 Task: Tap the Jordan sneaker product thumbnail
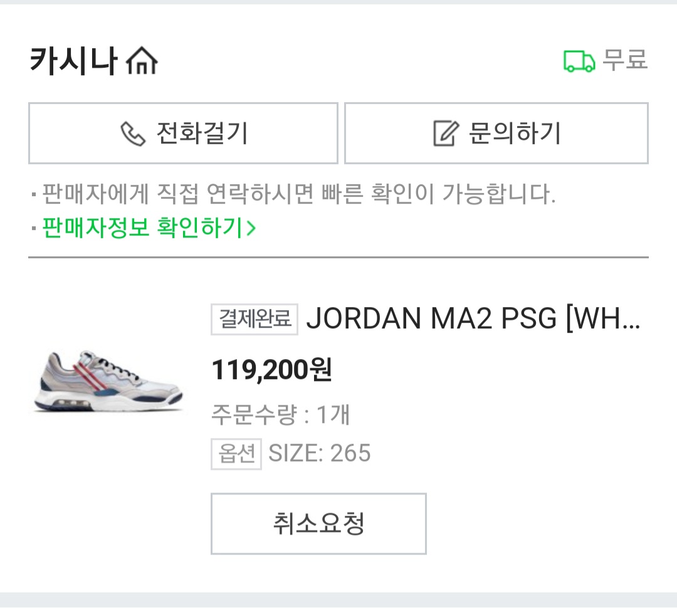point(108,382)
